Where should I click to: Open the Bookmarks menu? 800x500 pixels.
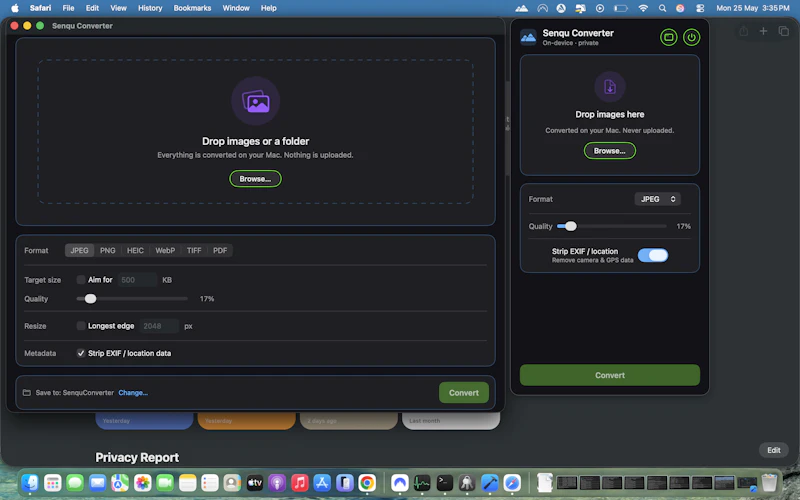coord(192,8)
